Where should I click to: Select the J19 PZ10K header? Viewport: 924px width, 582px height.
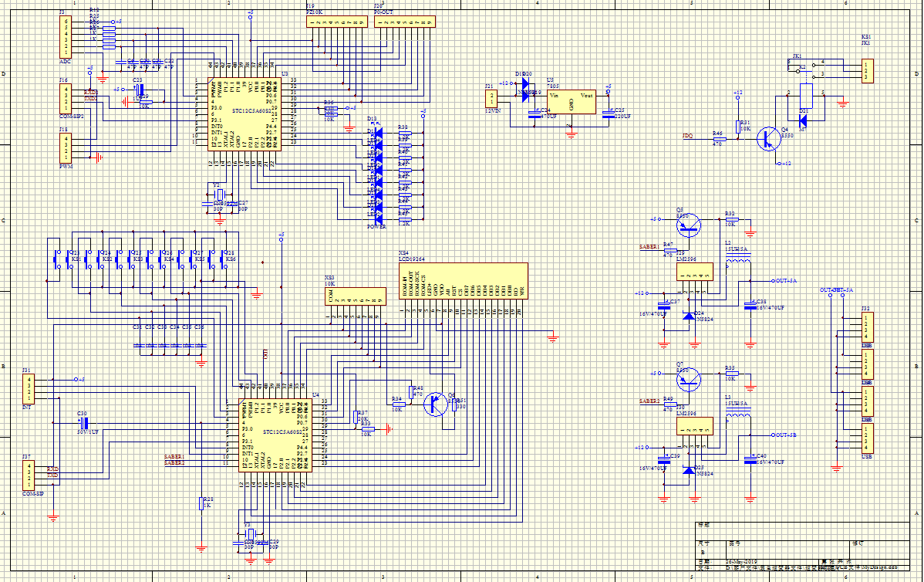(334, 23)
